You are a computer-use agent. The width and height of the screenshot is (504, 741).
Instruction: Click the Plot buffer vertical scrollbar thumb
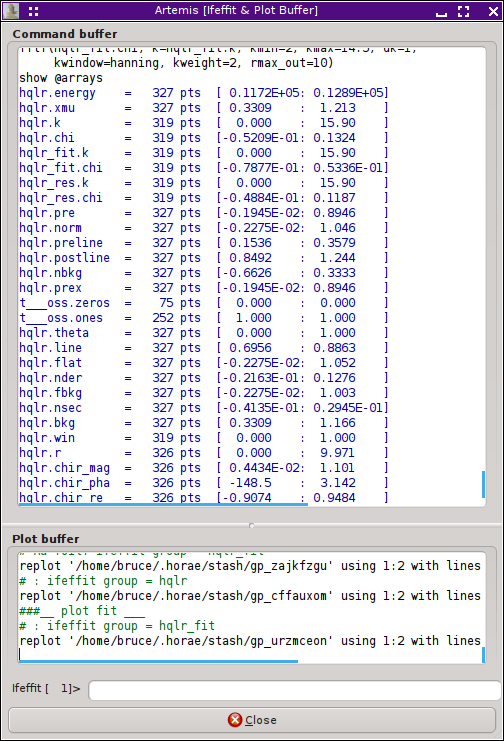(483, 655)
